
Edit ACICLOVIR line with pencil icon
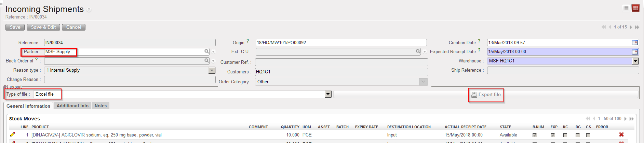click(x=13, y=135)
